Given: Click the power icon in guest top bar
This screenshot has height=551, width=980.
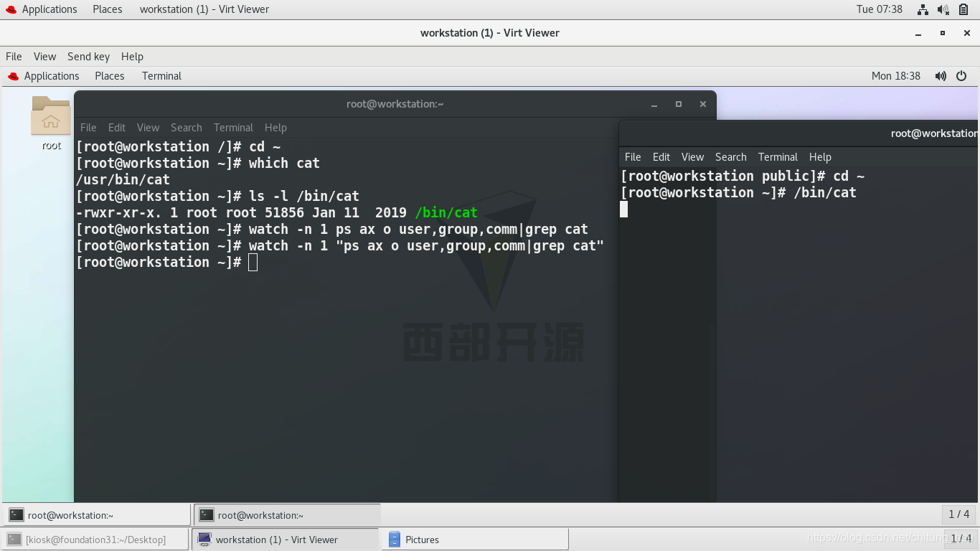Looking at the screenshot, I should [961, 75].
